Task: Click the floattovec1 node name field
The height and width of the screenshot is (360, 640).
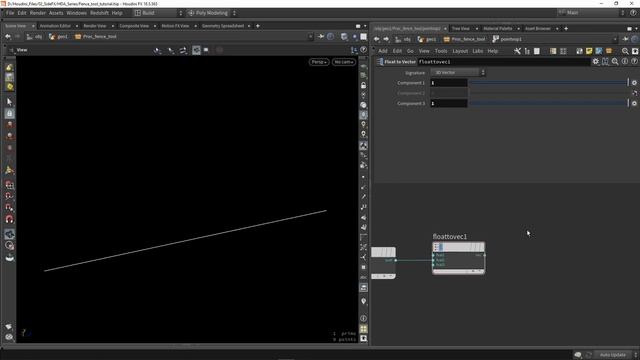Action: [503, 62]
